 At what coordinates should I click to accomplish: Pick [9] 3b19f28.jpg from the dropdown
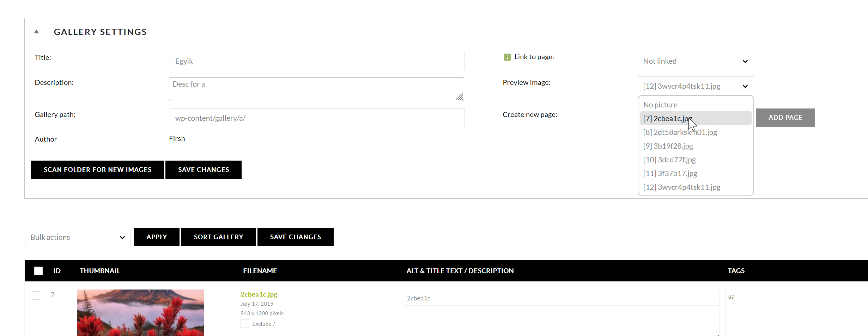point(668,146)
